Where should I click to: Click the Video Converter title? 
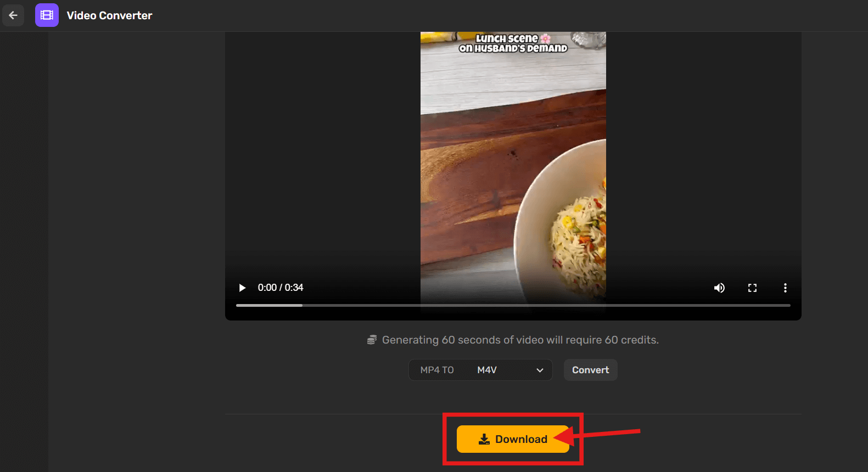click(110, 15)
